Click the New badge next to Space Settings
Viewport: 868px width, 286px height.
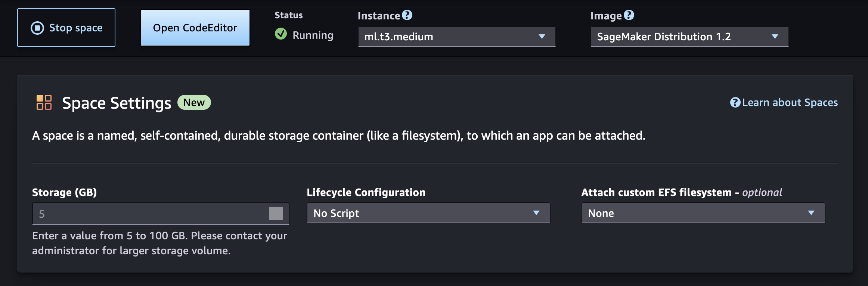pos(194,102)
